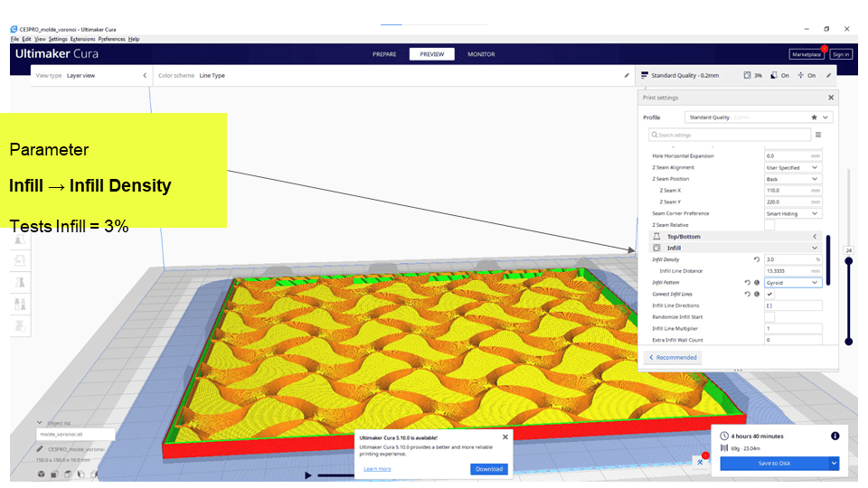Click the pencil icon beside CE3PRO_molde_voronoi

[42, 448]
